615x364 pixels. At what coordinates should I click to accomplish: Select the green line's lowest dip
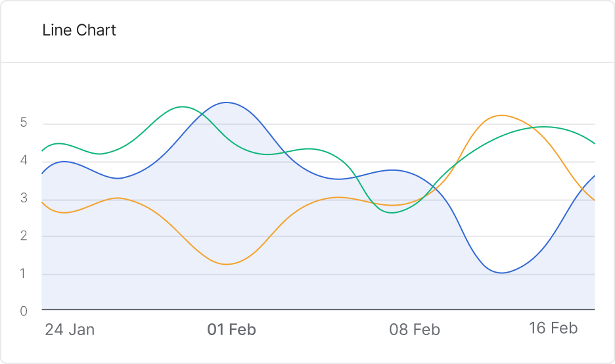pyautogui.click(x=393, y=212)
